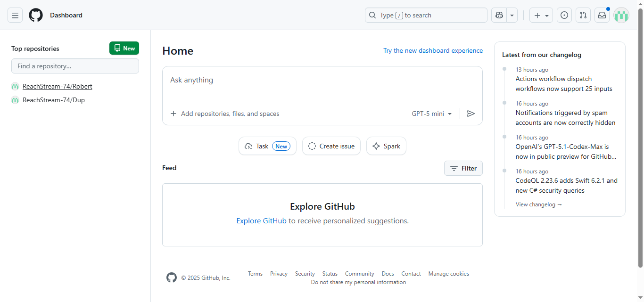This screenshot has height=302, width=644.
Task: Open the ReachStream-74/Robert repository
Action: point(58,86)
